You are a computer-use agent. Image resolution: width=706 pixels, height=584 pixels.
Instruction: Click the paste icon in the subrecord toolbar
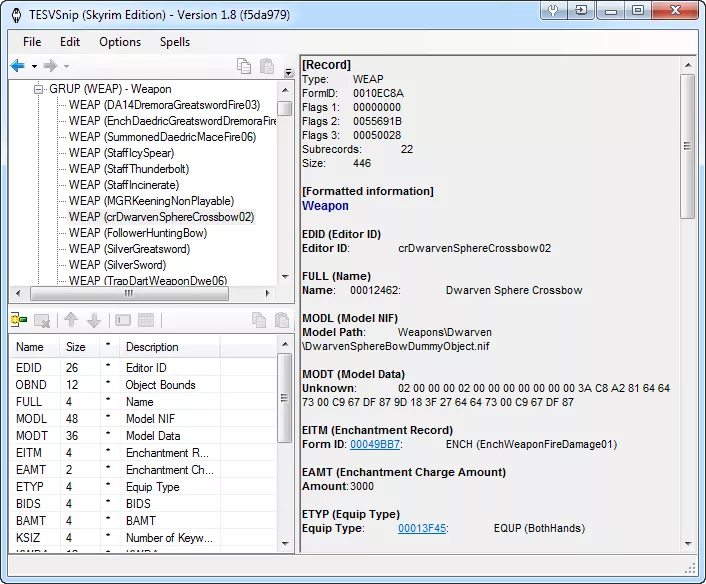click(282, 320)
